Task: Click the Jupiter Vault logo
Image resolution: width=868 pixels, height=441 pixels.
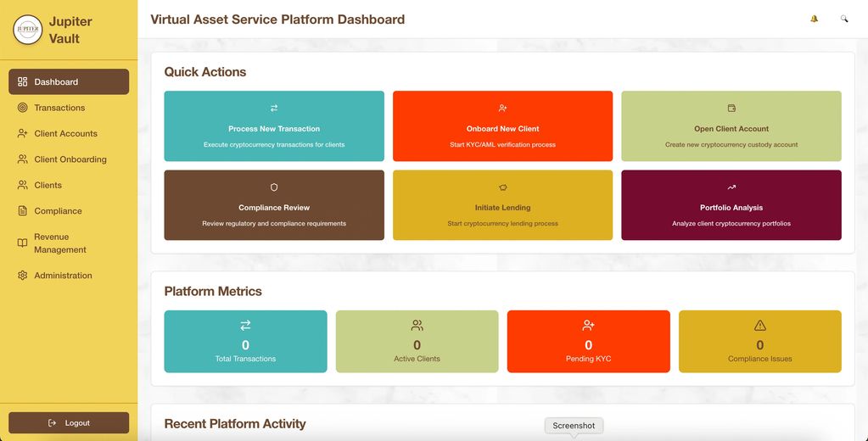Action: pyautogui.click(x=28, y=29)
